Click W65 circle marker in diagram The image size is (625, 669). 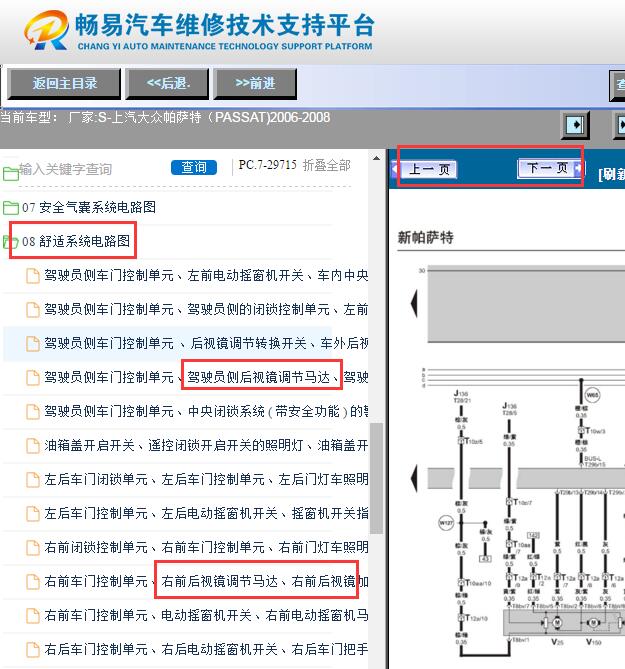point(592,395)
